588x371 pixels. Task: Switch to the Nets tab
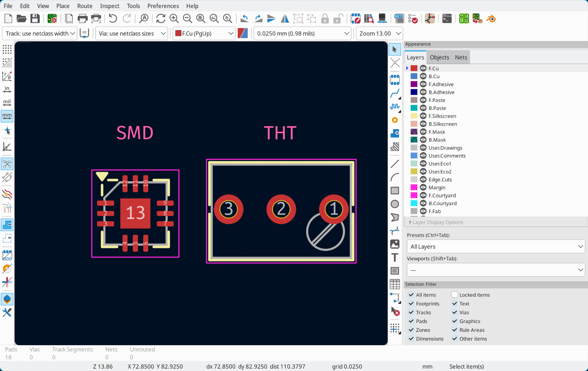click(461, 57)
